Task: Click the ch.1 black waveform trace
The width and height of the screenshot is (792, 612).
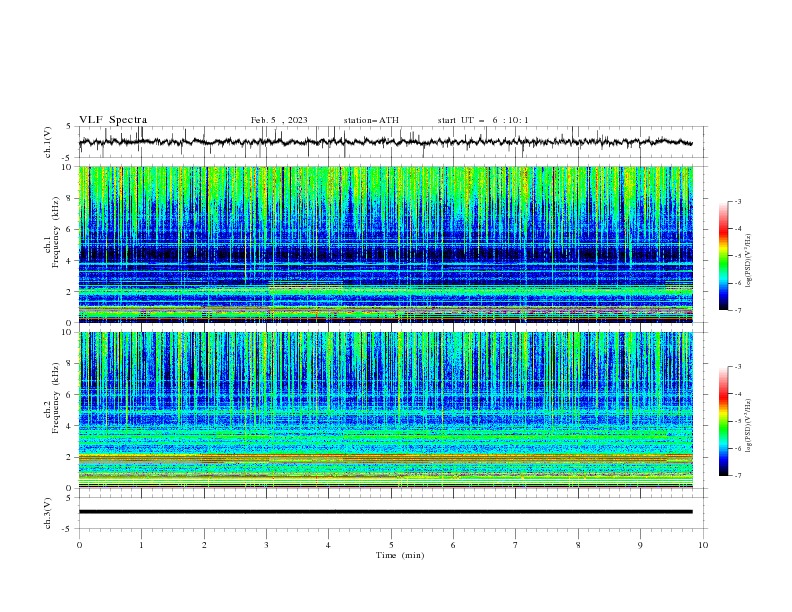Action: tap(386, 142)
